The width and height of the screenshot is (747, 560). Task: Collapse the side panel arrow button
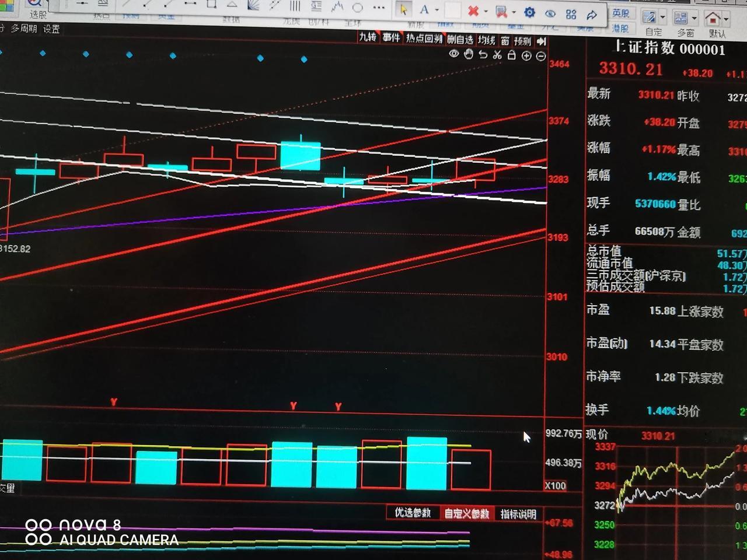pyautogui.click(x=541, y=41)
